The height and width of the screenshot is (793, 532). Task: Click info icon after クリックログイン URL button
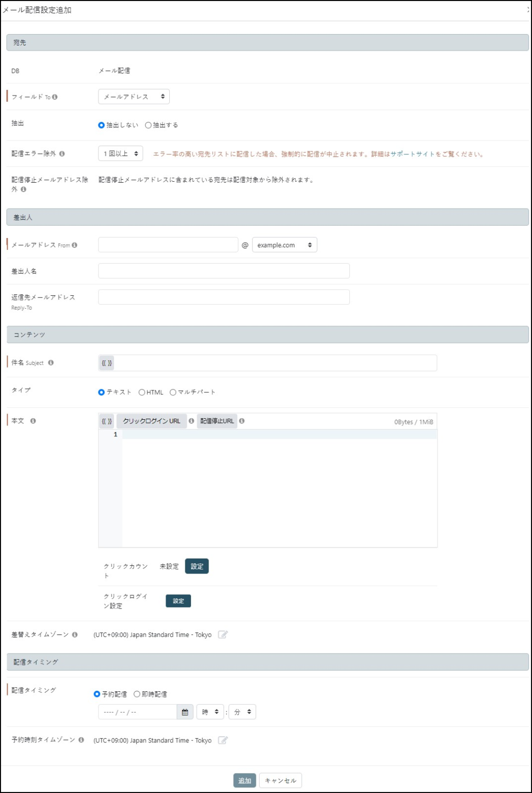(191, 421)
